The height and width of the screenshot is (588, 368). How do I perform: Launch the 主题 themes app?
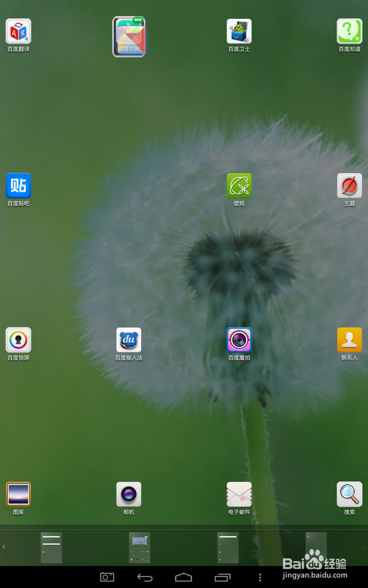point(350,186)
